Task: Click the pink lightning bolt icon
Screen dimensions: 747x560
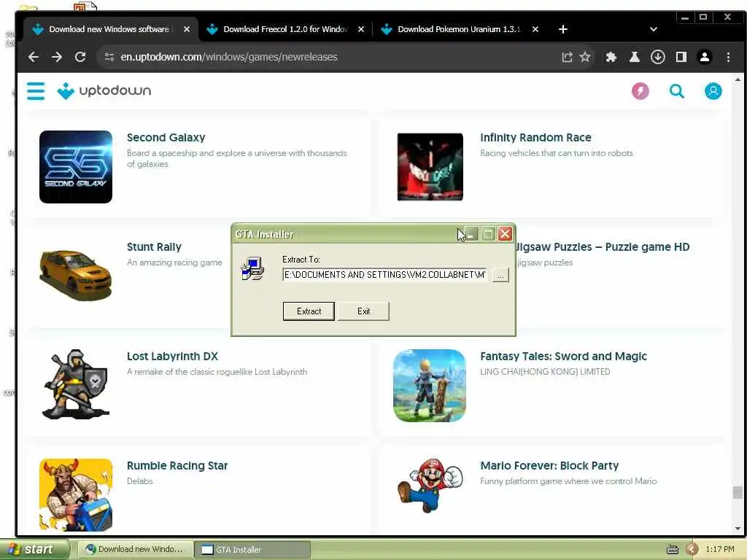Action: [x=640, y=91]
